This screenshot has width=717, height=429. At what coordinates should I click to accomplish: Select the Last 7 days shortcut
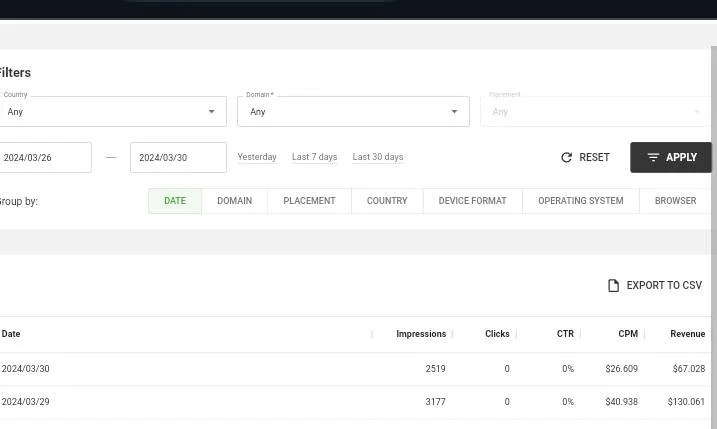(x=315, y=157)
